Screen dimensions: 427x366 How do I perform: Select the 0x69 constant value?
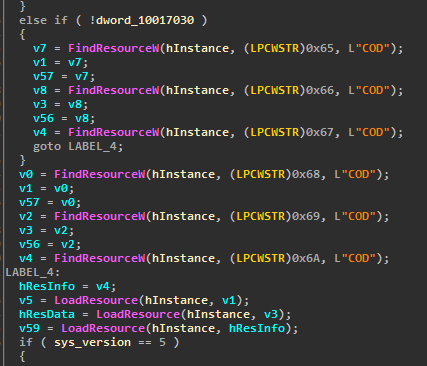[306, 216]
